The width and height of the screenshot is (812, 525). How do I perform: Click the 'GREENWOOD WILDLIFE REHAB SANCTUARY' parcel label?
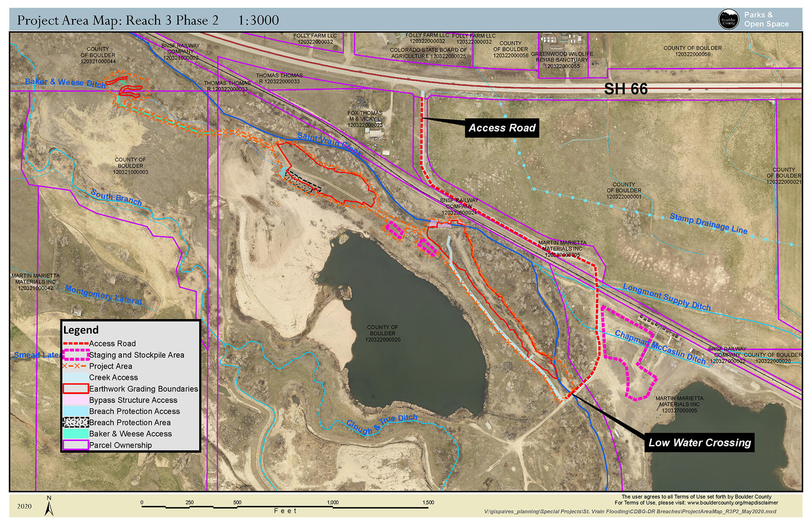click(x=562, y=60)
